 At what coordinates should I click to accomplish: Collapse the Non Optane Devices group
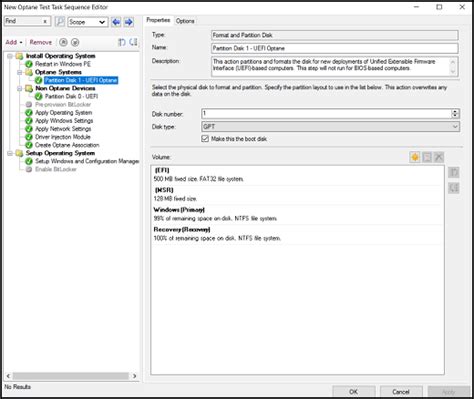(20, 88)
